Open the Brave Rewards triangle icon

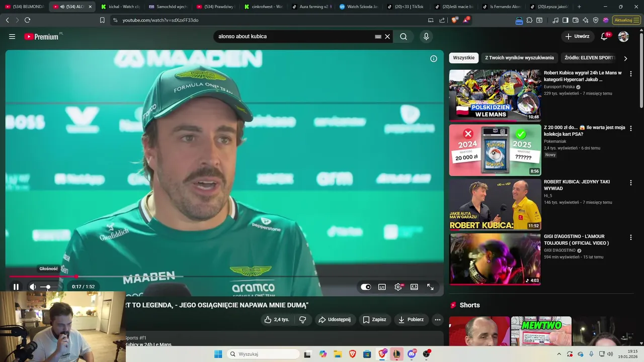(x=466, y=20)
